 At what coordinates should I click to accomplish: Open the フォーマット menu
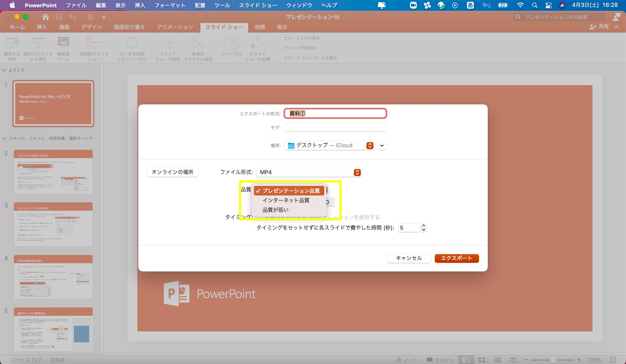(170, 5)
